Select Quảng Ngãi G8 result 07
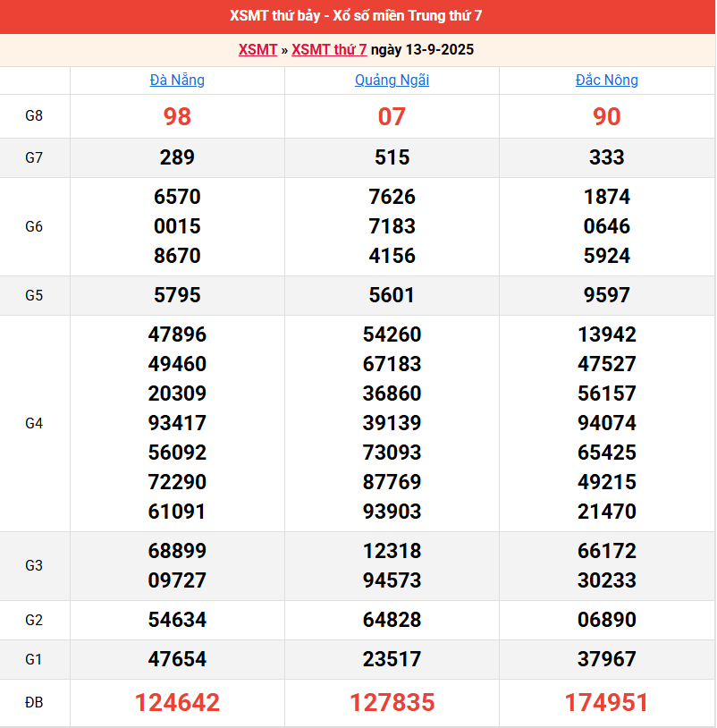The height and width of the screenshot is (728, 717). pyautogui.click(x=392, y=116)
